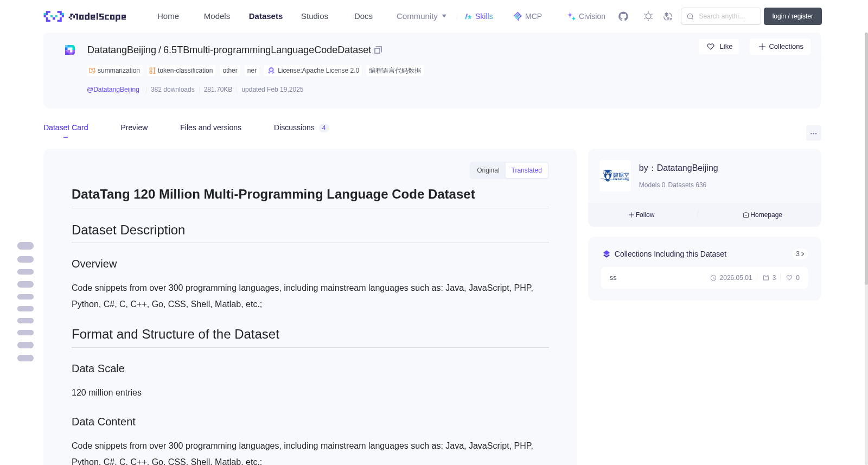Image resolution: width=868 pixels, height=465 pixels.
Task: Click the Apache License 2.0 tag
Action: point(314,71)
